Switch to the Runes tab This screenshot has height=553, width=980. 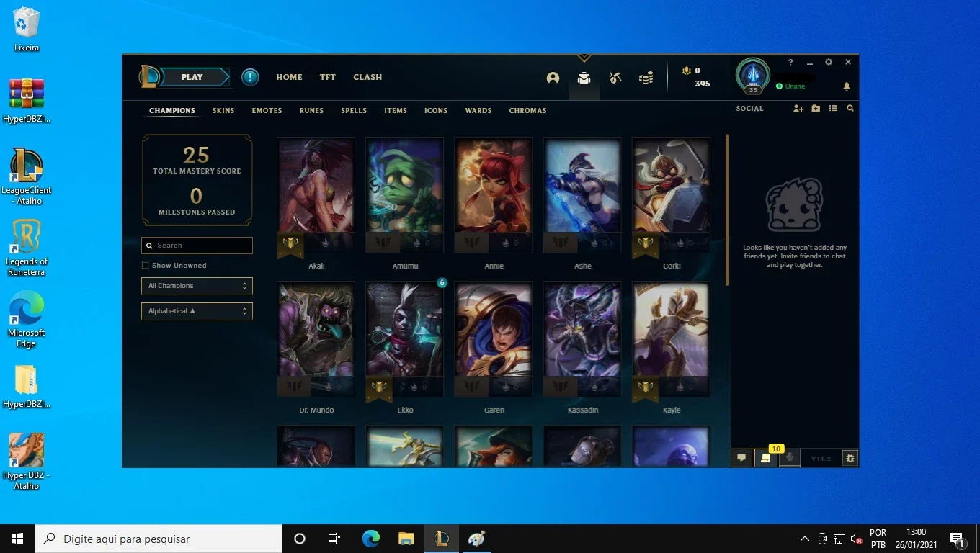[x=311, y=111]
